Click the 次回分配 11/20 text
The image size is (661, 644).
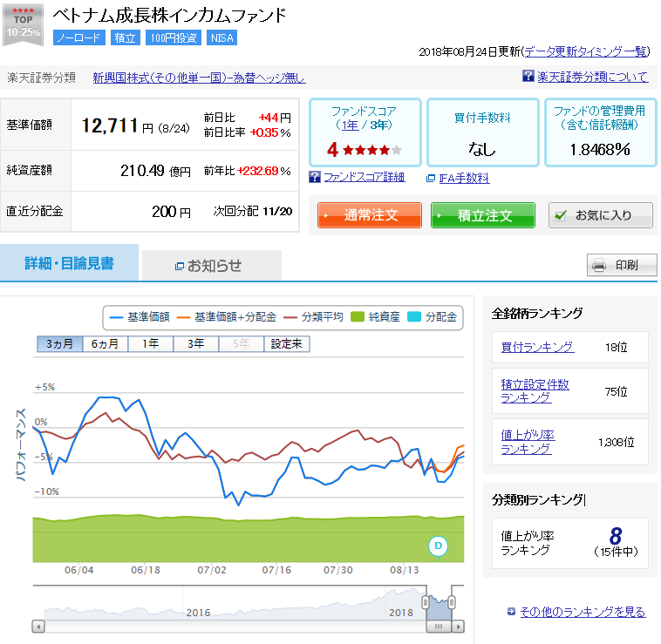click(253, 212)
